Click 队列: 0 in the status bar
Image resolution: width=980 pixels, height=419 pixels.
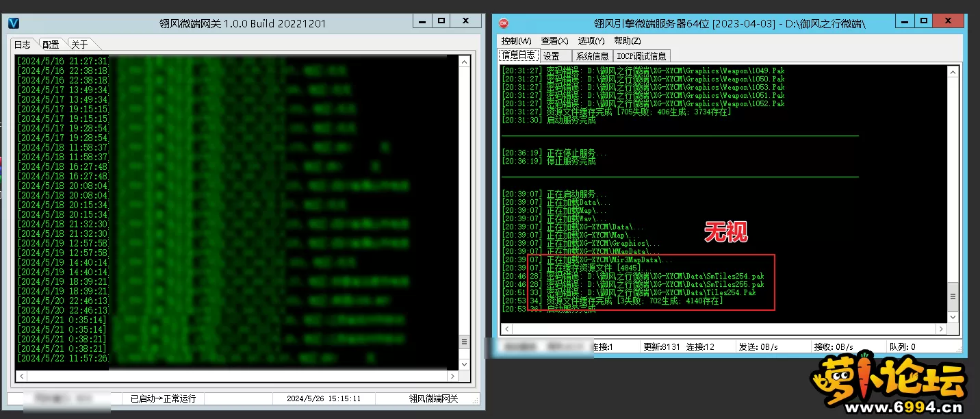pos(903,347)
